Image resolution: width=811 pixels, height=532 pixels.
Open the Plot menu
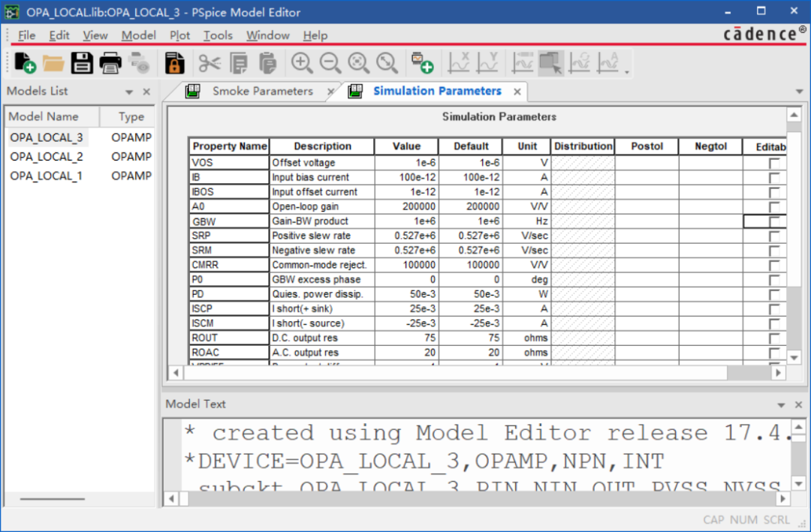click(x=179, y=35)
